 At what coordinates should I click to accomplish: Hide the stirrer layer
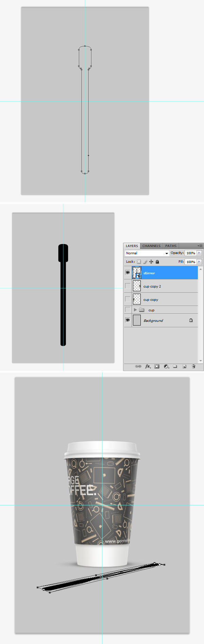click(x=128, y=273)
